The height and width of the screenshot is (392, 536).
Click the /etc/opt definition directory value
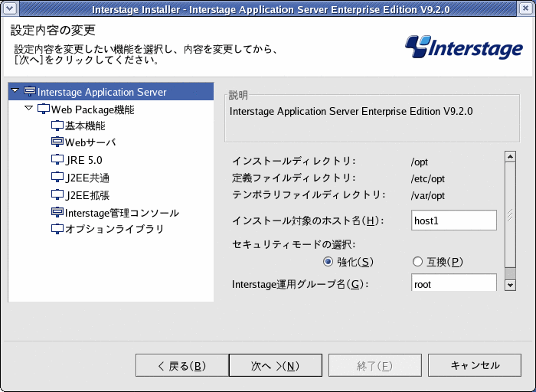(x=427, y=178)
